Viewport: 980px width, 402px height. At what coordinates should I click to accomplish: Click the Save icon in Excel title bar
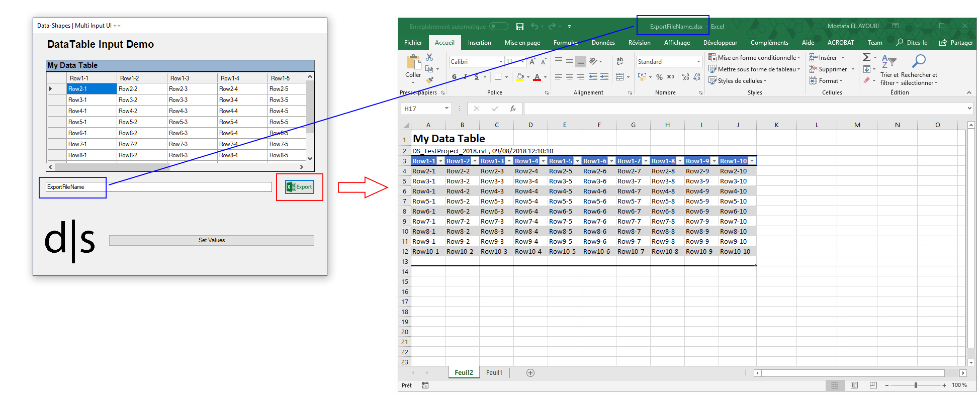point(520,27)
